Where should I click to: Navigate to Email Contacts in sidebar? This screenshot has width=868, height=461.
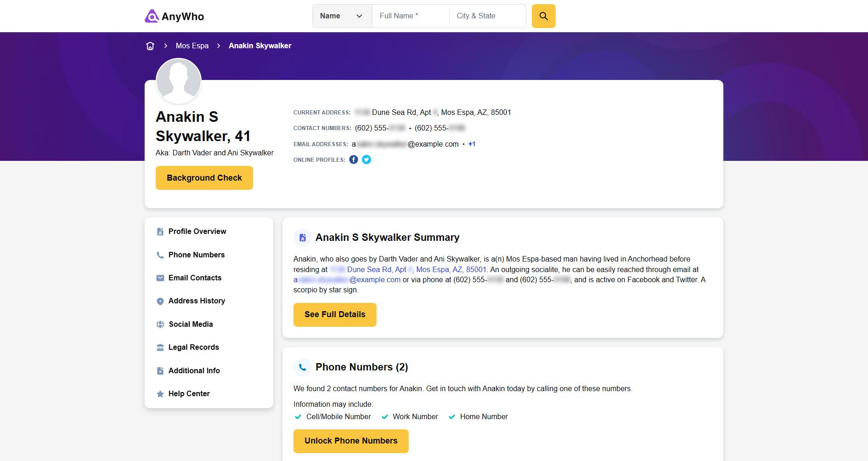point(195,278)
